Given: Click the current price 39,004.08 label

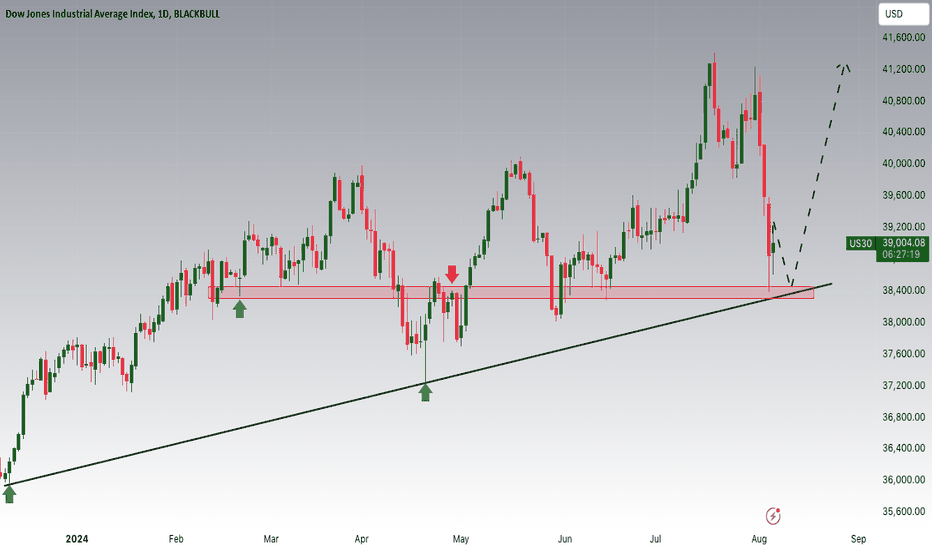Looking at the screenshot, I should pos(903,243).
